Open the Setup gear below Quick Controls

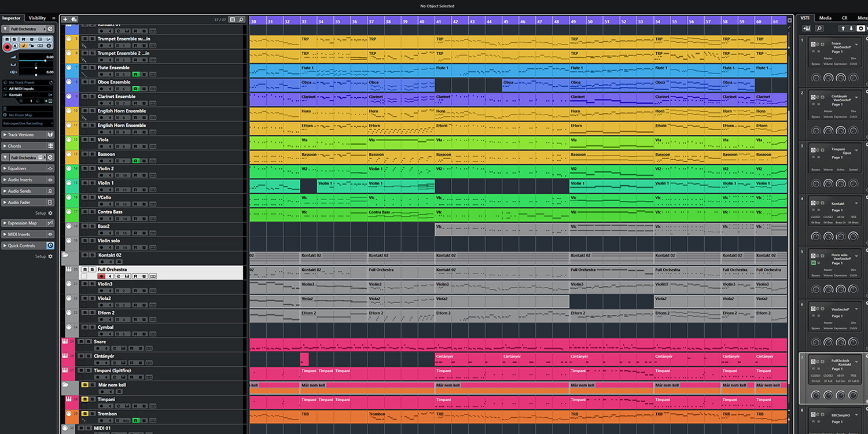[50, 256]
